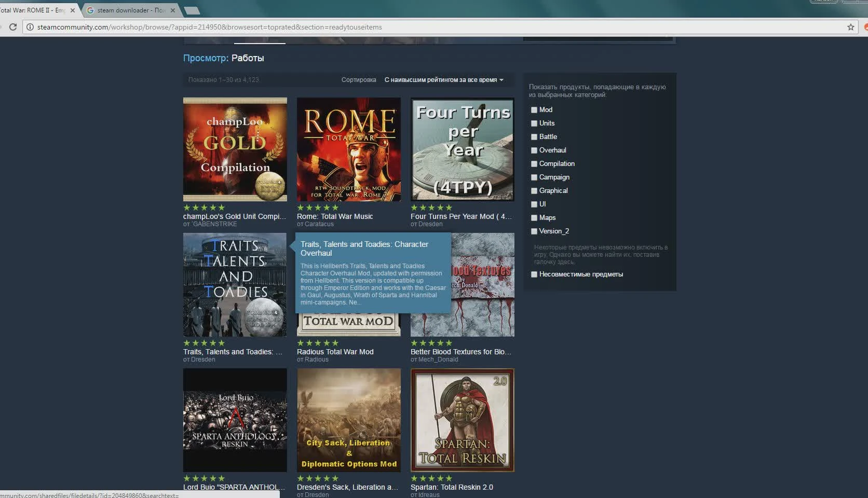The image size is (868, 498).
Task: Enable the Mod category filter
Action: pos(534,110)
